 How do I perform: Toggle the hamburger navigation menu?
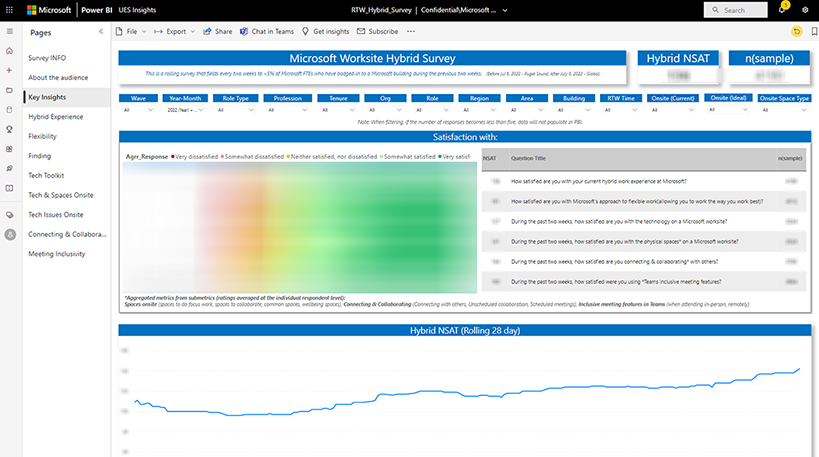[9, 31]
